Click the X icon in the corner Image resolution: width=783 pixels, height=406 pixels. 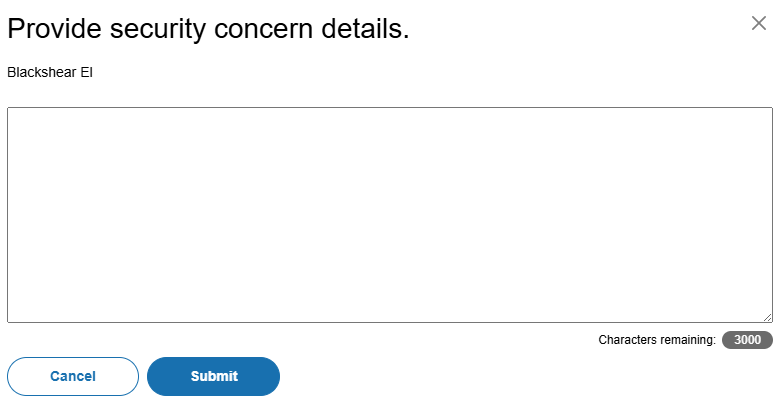pos(758,24)
